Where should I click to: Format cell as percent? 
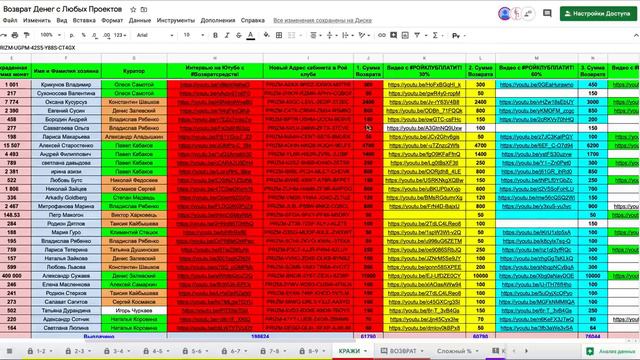(84, 36)
